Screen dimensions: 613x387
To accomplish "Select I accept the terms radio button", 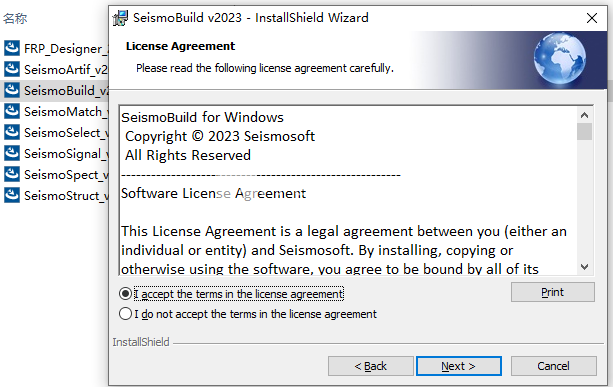I will click(125, 294).
